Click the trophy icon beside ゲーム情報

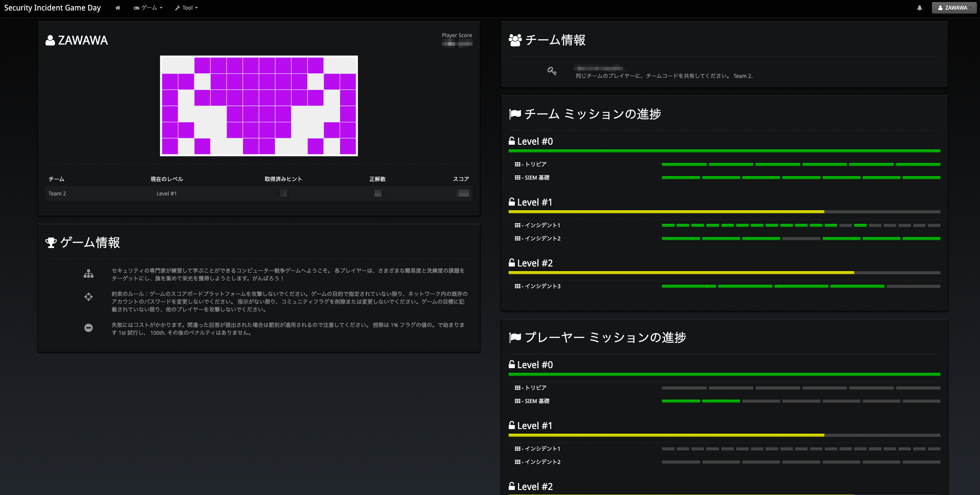pyautogui.click(x=51, y=242)
